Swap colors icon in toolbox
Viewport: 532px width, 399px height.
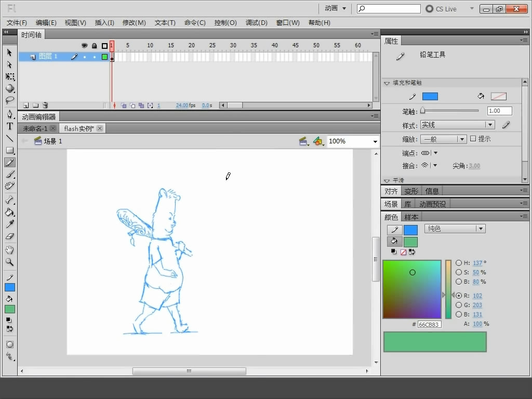9,329
